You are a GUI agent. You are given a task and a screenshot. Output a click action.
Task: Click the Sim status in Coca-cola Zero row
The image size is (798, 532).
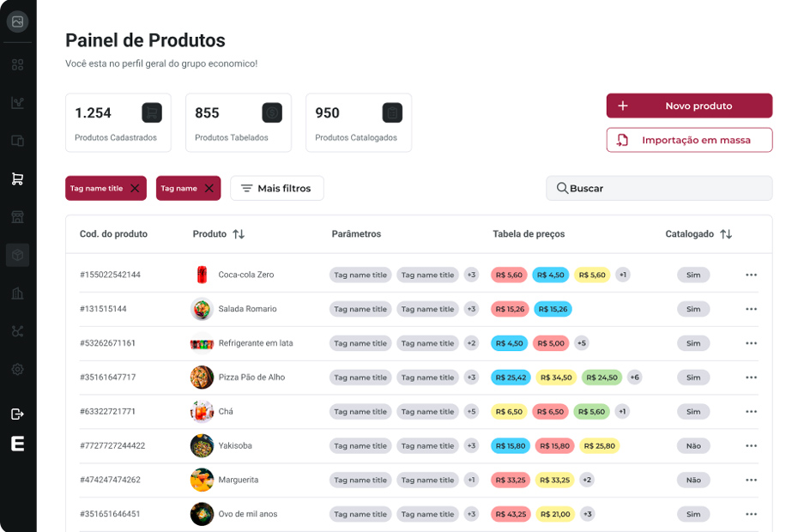point(693,275)
